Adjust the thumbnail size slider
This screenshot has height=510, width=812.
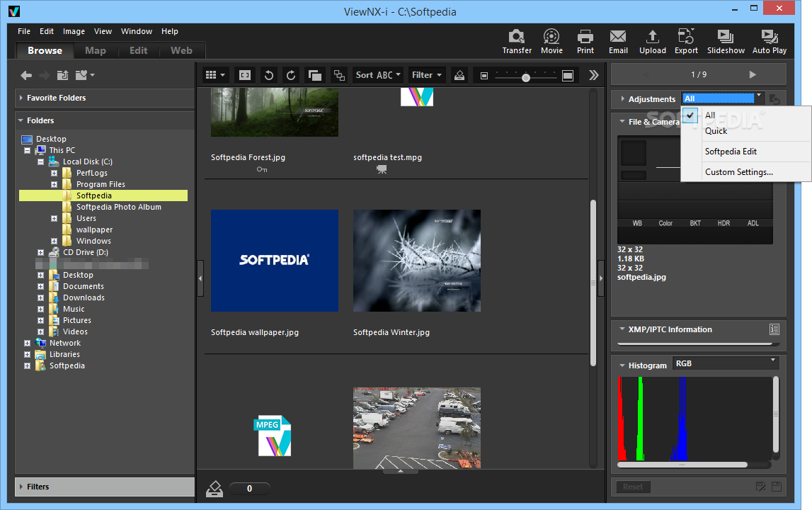[525, 78]
